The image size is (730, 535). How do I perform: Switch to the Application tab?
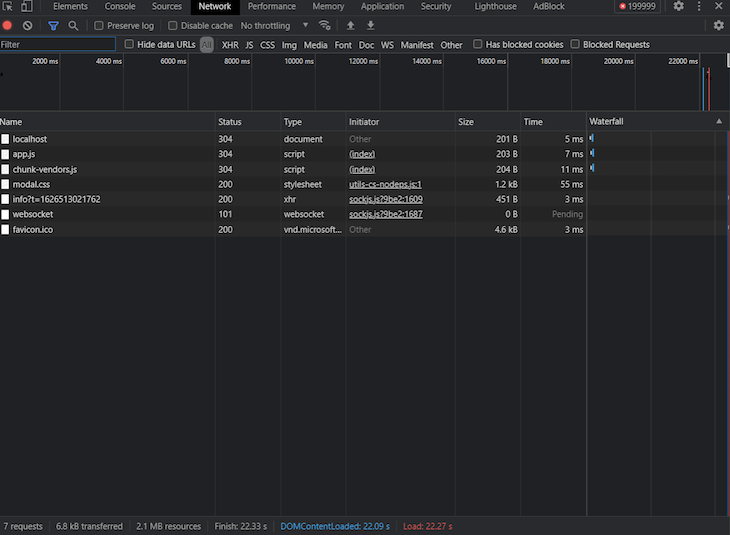(382, 6)
